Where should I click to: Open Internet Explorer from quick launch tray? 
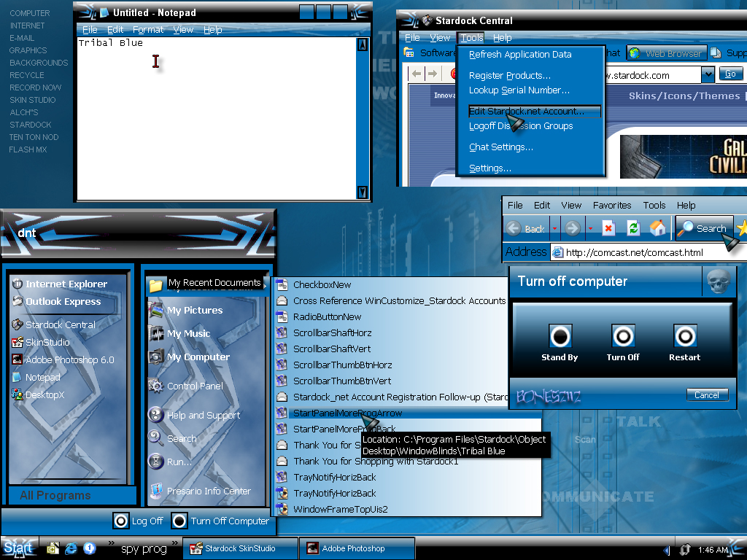[x=71, y=548]
